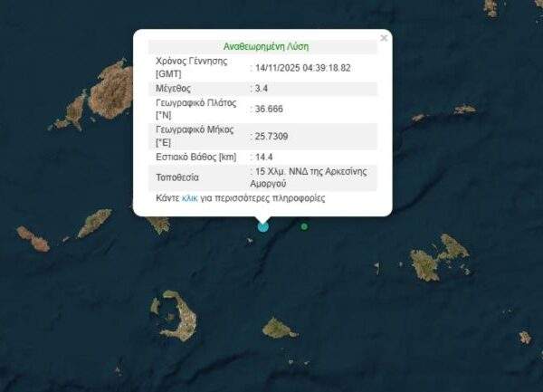Click the butterfly-shaped Astypalaia island

[x=440, y=257]
